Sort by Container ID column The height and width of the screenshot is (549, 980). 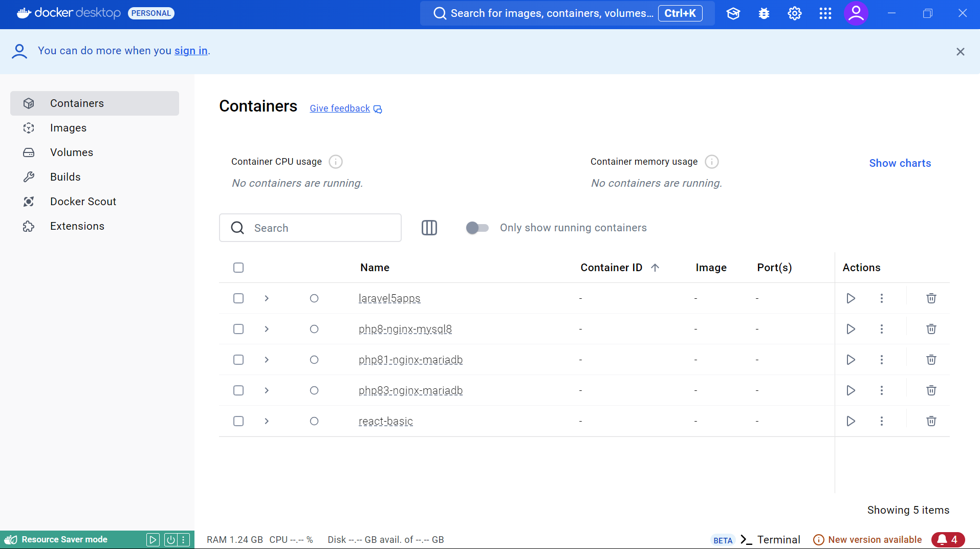tap(620, 268)
